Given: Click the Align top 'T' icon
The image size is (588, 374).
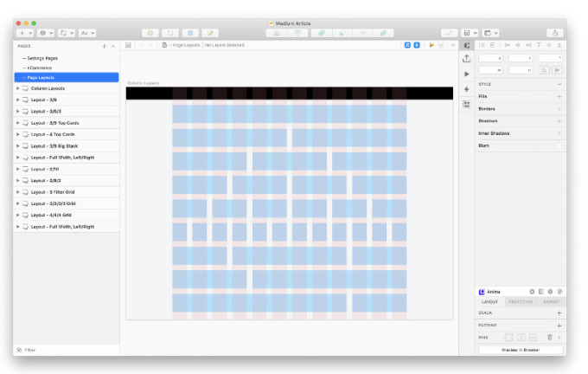Looking at the screenshot, I should click(539, 45).
